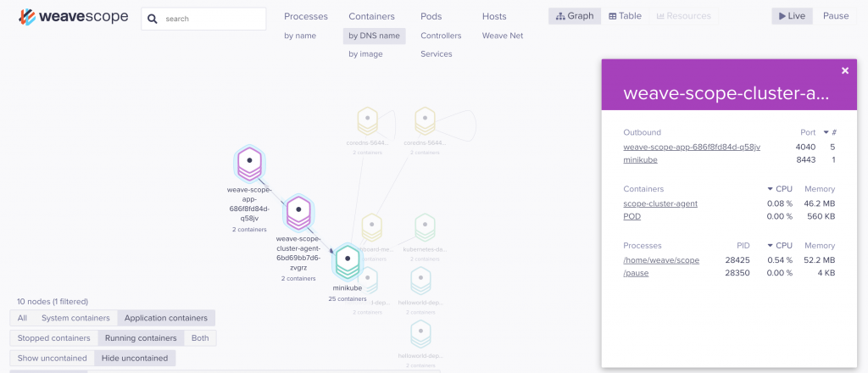Screen dimensions: 868x373
Task: Open the Hosts topology
Action: (494, 17)
